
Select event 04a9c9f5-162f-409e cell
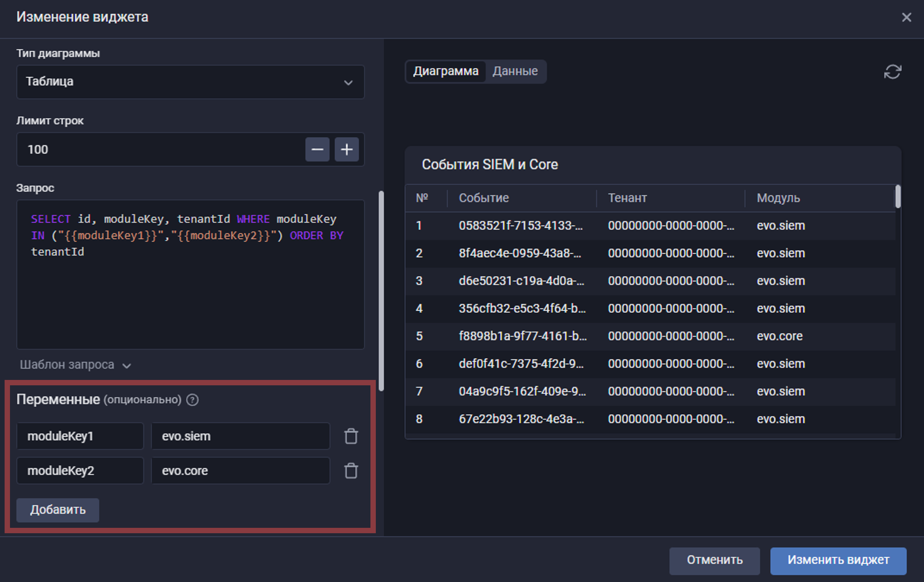click(522, 392)
